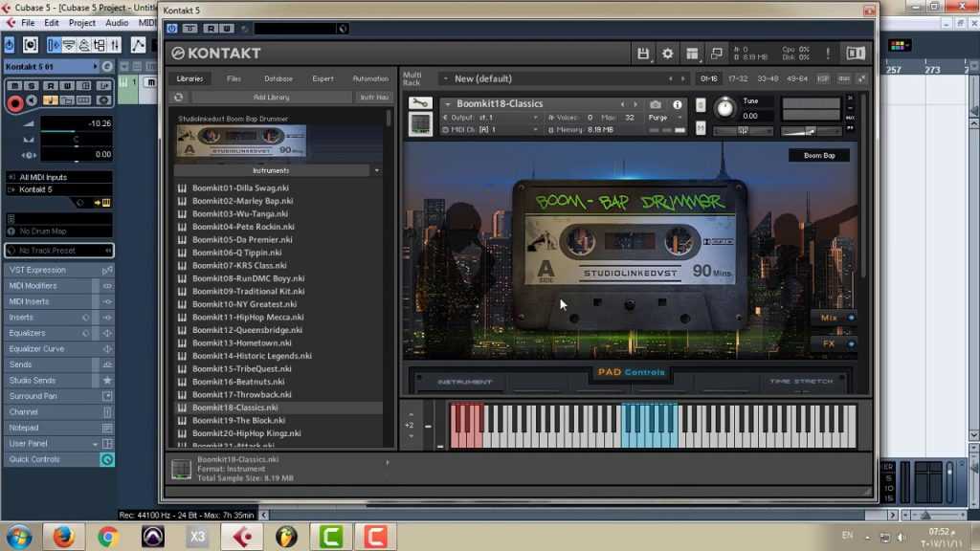Toggle Write Automation W in track inspector

[x=67, y=85]
